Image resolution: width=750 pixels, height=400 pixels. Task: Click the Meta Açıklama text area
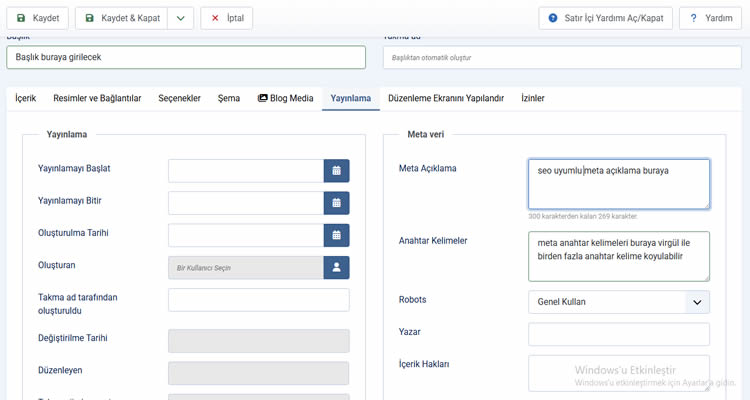point(618,184)
